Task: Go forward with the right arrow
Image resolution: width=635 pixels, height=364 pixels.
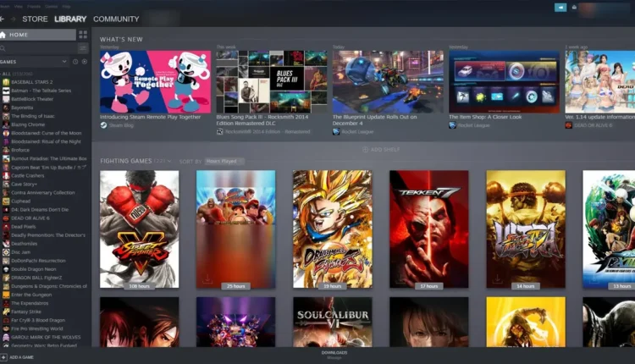Action: [13, 19]
